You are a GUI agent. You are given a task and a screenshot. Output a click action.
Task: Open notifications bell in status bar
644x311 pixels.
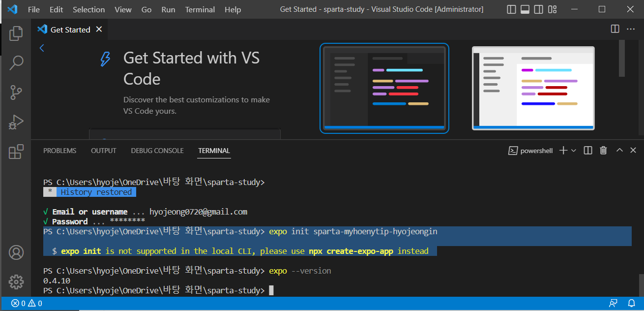[632, 303]
